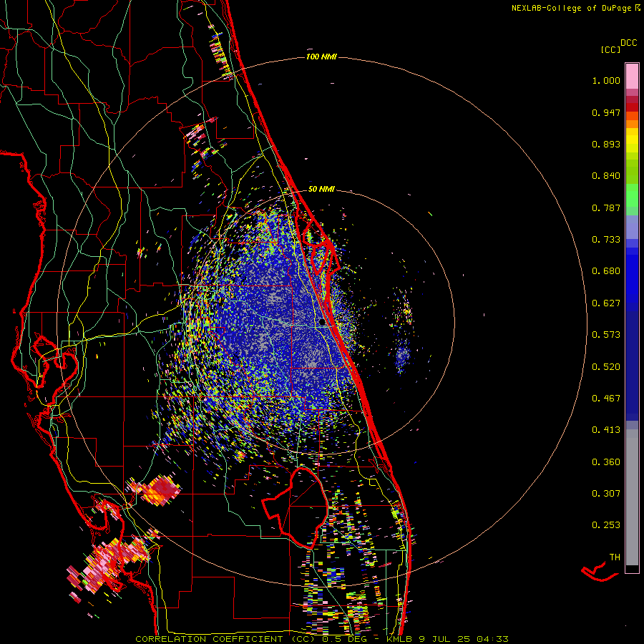The height and width of the screenshot is (644, 644).
Task: Pick the gray lower color bar segment
Action: point(632,497)
